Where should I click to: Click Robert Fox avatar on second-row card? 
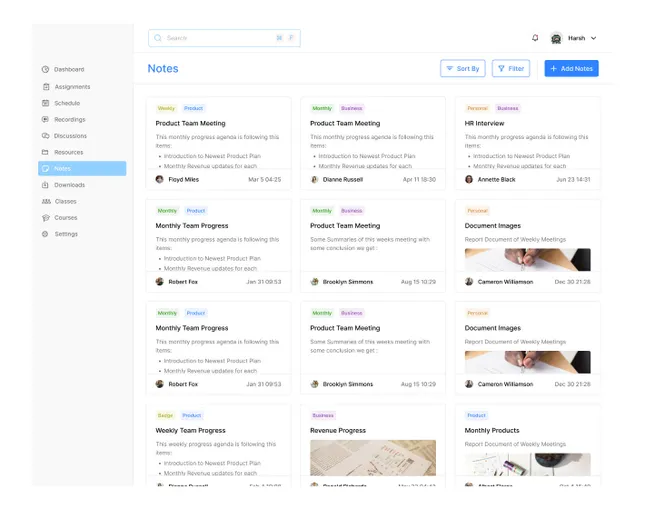click(x=160, y=282)
